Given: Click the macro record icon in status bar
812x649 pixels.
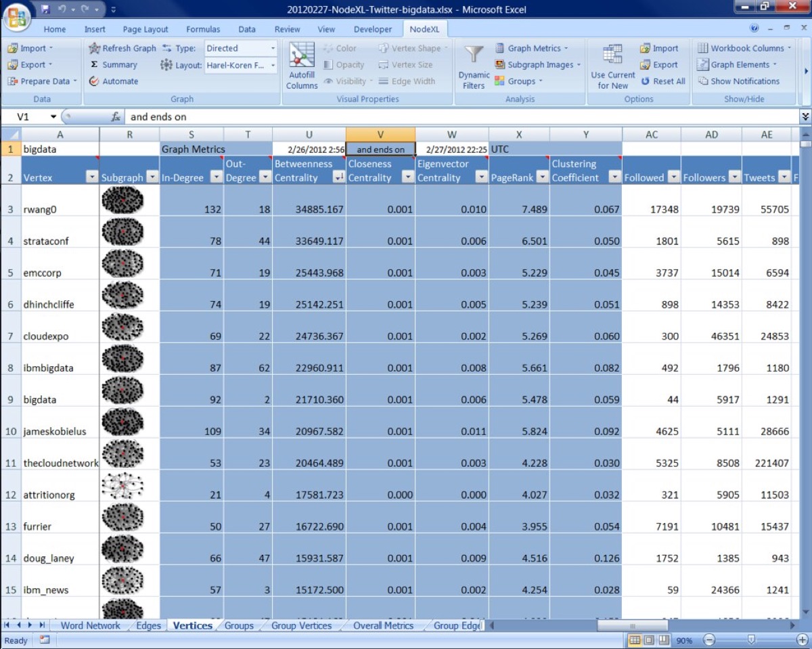Looking at the screenshot, I should coord(45,640).
